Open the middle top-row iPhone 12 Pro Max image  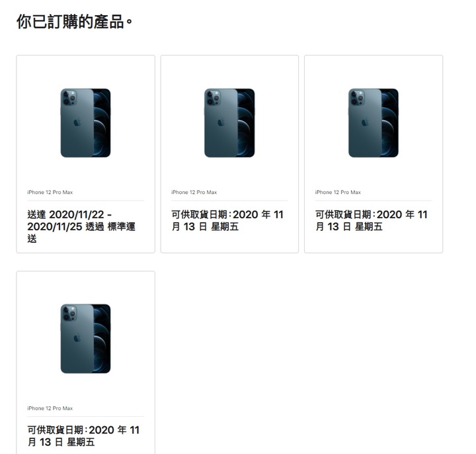click(229, 123)
